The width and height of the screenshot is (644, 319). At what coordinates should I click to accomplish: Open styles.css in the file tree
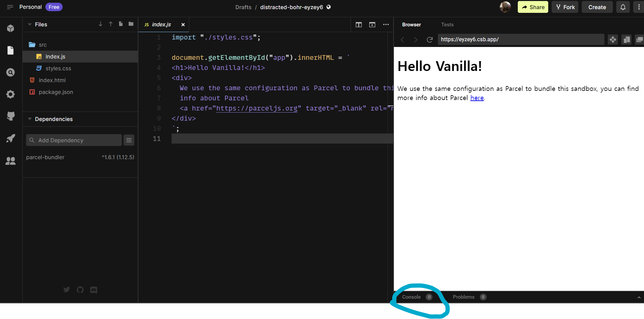(58, 68)
